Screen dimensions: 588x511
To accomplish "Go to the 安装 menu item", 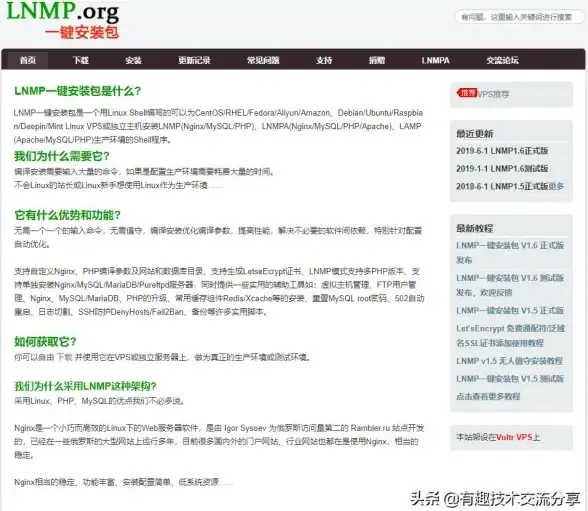I will pyautogui.click(x=134, y=60).
